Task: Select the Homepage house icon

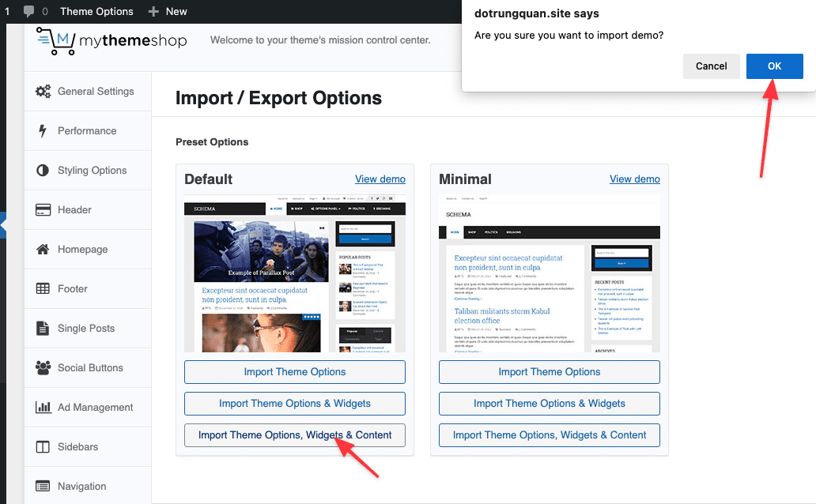Action: 43,249
